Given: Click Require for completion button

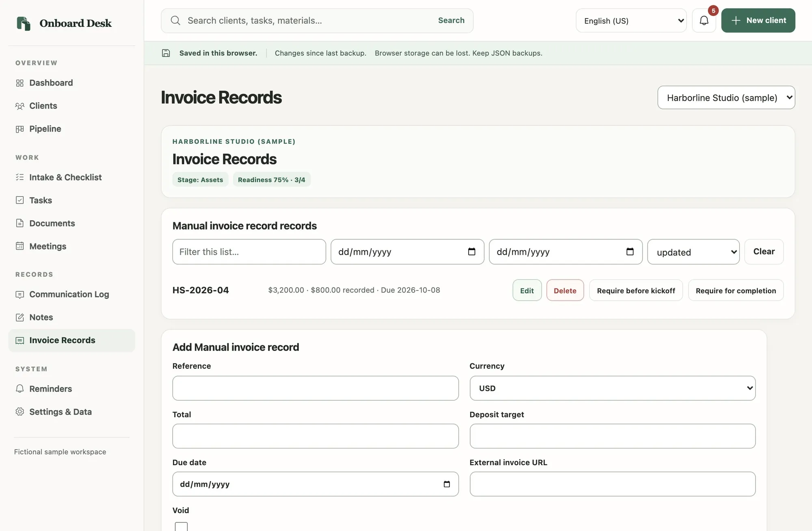Looking at the screenshot, I should tap(736, 290).
